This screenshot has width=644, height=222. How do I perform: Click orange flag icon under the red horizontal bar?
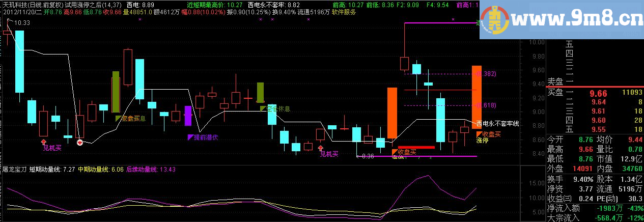coord(395,152)
